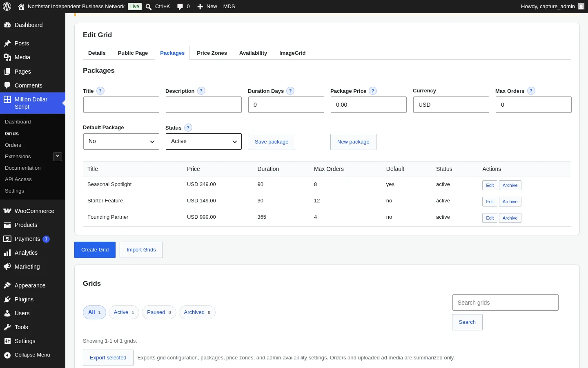Image resolution: width=588 pixels, height=368 pixels.
Task: Edit the Founding Partner package
Action: [490, 218]
